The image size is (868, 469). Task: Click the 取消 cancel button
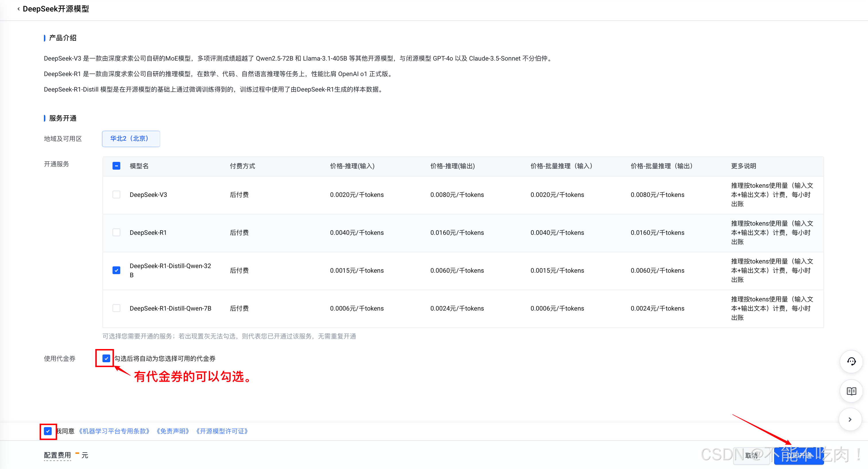(x=751, y=456)
